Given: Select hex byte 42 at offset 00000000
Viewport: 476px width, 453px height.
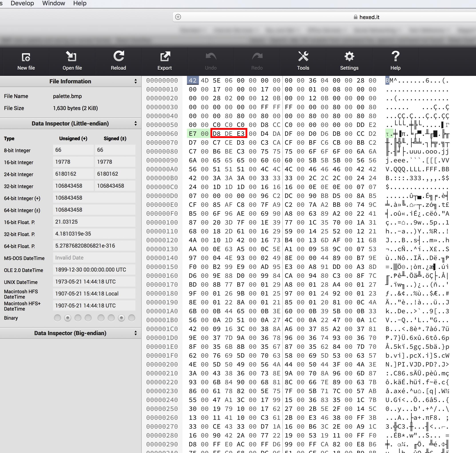Looking at the screenshot, I should click(192, 80).
